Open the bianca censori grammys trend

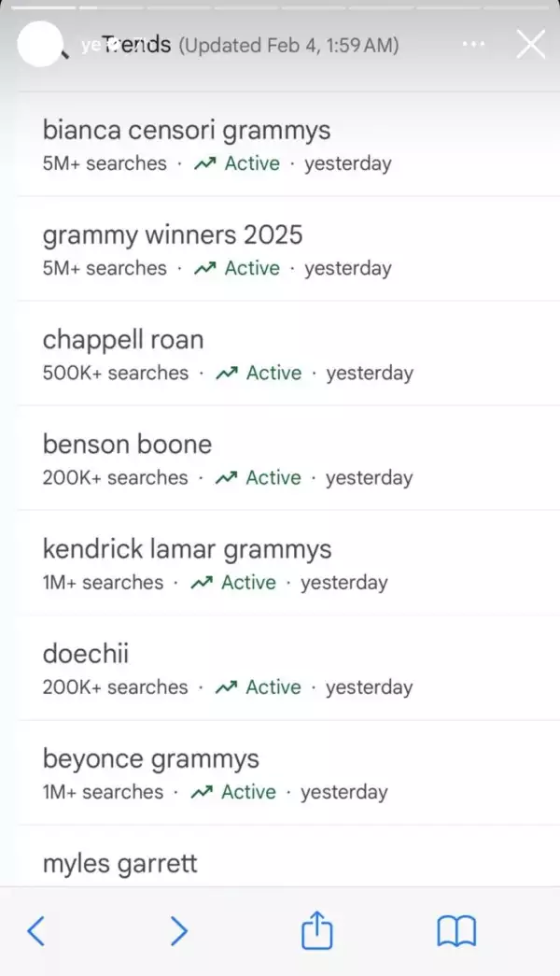(x=187, y=130)
